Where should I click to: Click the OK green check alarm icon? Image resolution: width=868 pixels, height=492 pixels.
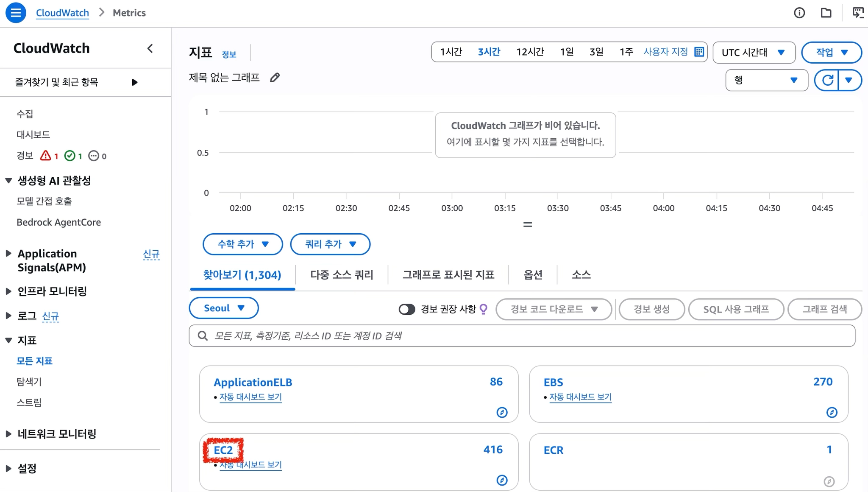(70, 156)
